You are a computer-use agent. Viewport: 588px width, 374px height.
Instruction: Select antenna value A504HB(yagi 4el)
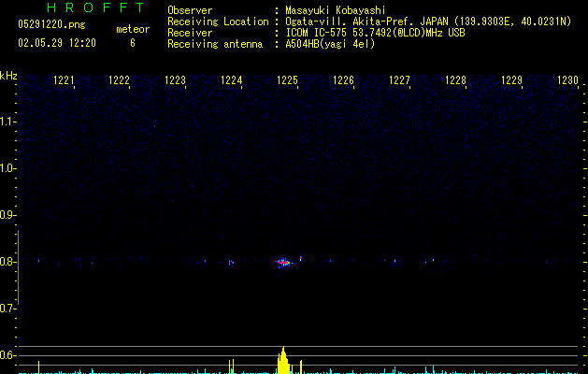[x=330, y=44]
